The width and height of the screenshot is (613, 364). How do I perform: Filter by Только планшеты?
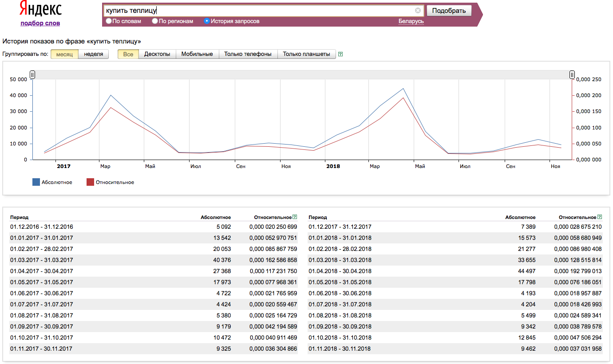306,54
